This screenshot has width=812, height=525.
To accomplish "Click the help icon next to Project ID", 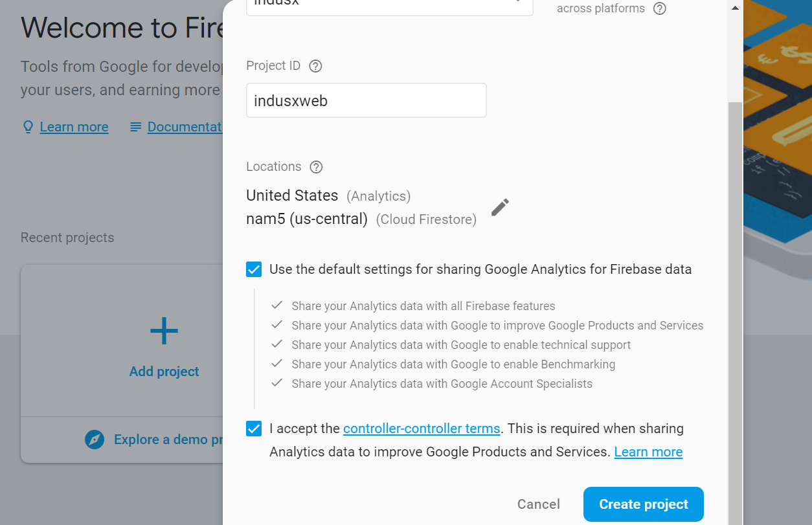I will [x=315, y=66].
